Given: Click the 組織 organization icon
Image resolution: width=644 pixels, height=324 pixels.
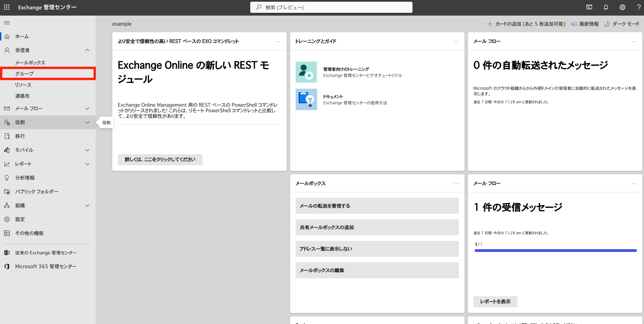Looking at the screenshot, I should pos(7,205).
